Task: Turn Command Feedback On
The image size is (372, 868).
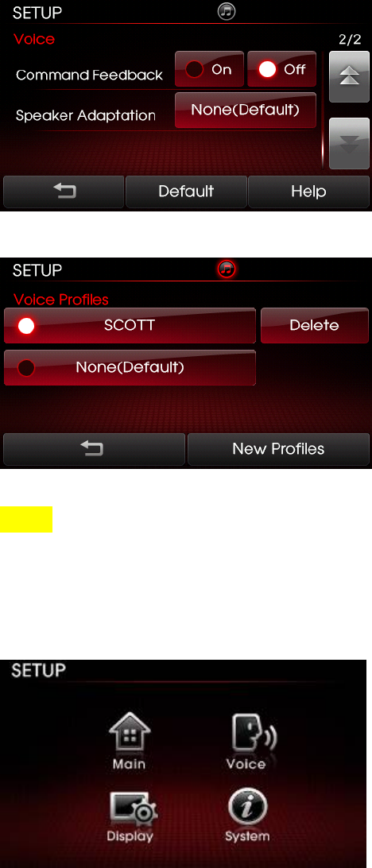Action: click(x=209, y=69)
